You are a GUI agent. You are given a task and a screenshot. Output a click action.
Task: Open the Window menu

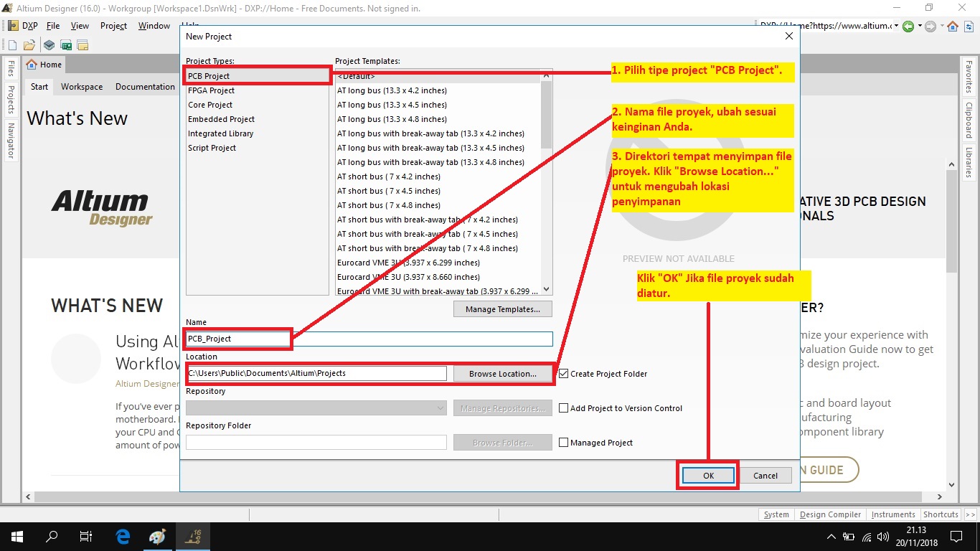154,26
